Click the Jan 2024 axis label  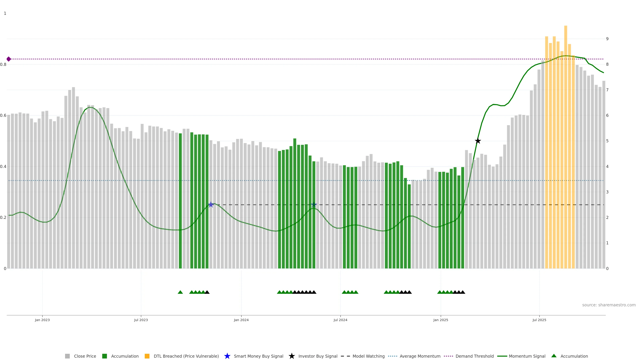click(x=241, y=320)
